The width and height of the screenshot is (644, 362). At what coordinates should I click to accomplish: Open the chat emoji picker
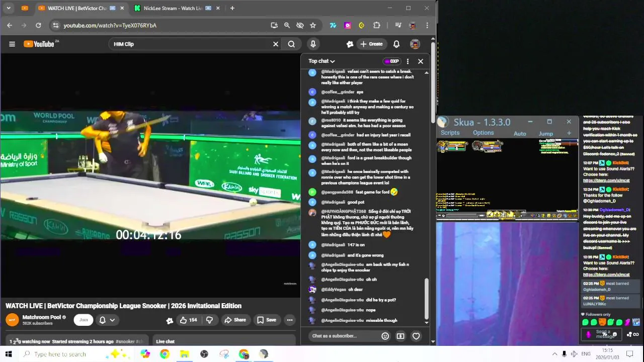point(385,336)
